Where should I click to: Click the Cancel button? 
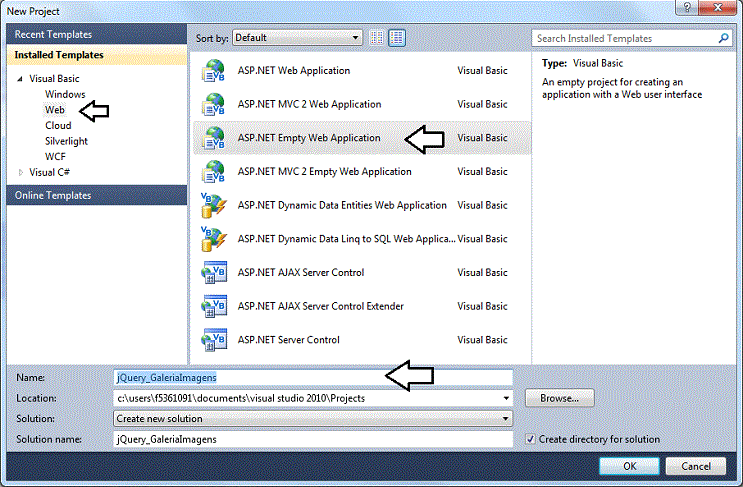(696, 466)
